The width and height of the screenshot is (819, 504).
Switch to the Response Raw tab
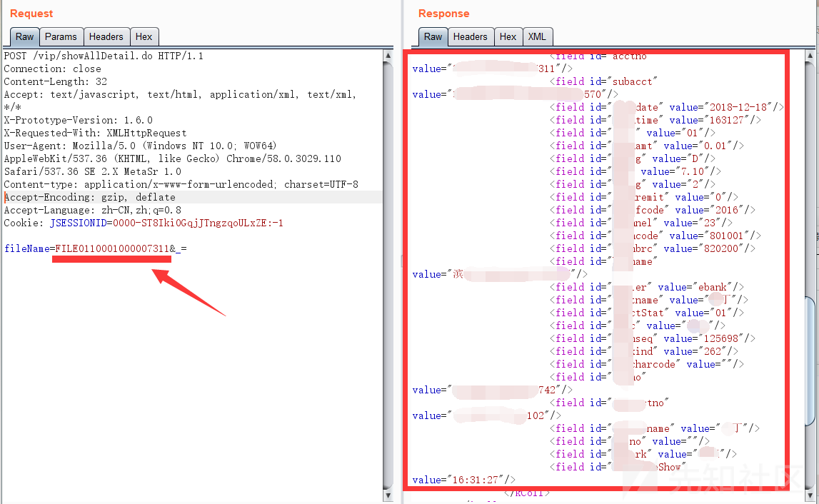click(433, 36)
